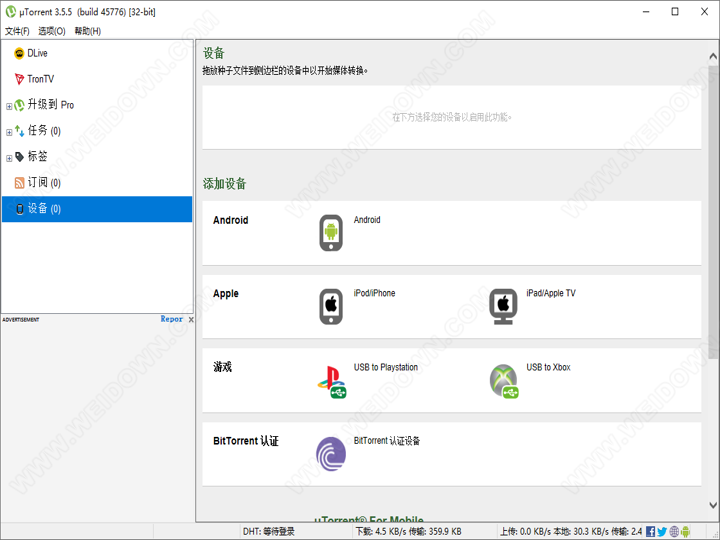Click the 设备 phone icon in sidebar

pyautogui.click(x=19, y=209)
